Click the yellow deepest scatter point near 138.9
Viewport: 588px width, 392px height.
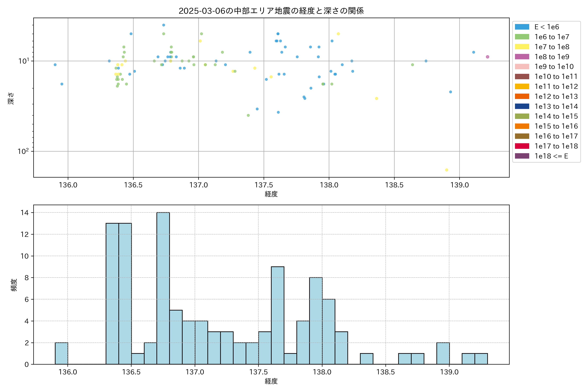click(447, 170)
